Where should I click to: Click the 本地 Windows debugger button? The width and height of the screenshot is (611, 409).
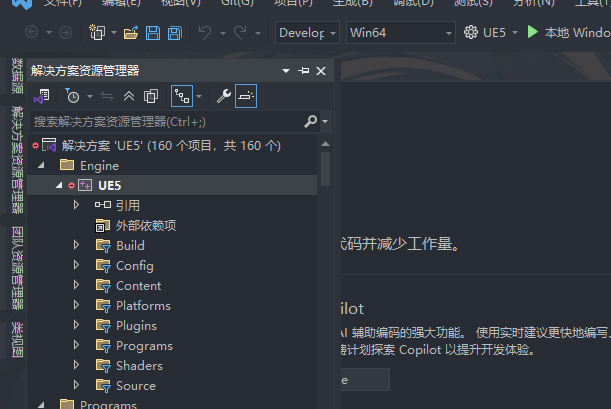coord(568,32)
